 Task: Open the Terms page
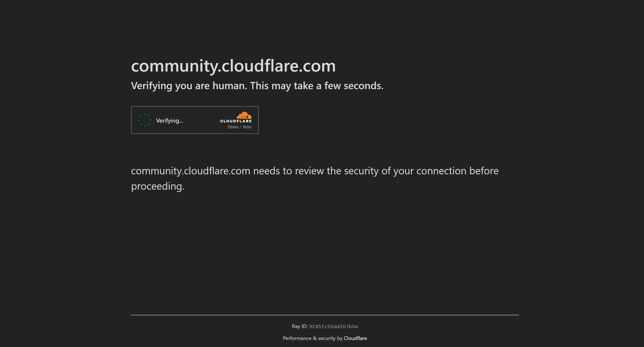247,126
